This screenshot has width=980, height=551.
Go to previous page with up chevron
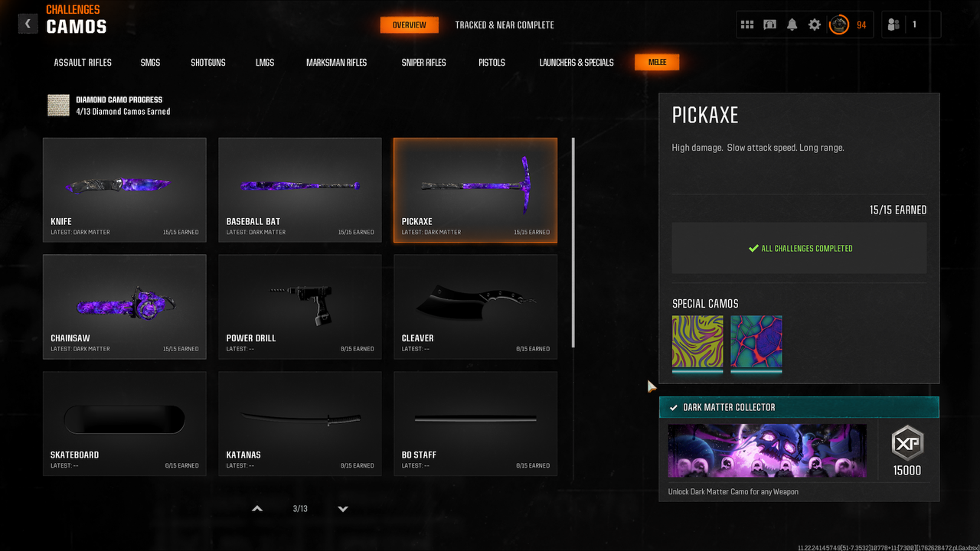pyautogui.click(x=257, y=509)
